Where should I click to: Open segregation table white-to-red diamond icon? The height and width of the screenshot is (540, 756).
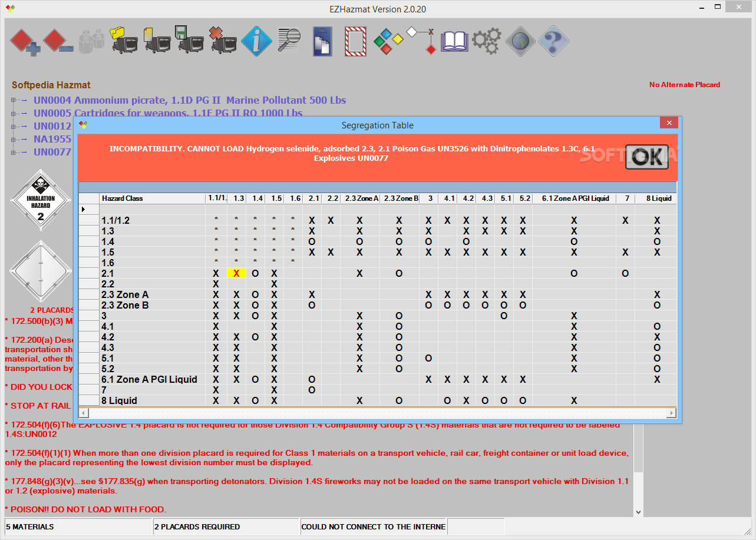point(421,41)
